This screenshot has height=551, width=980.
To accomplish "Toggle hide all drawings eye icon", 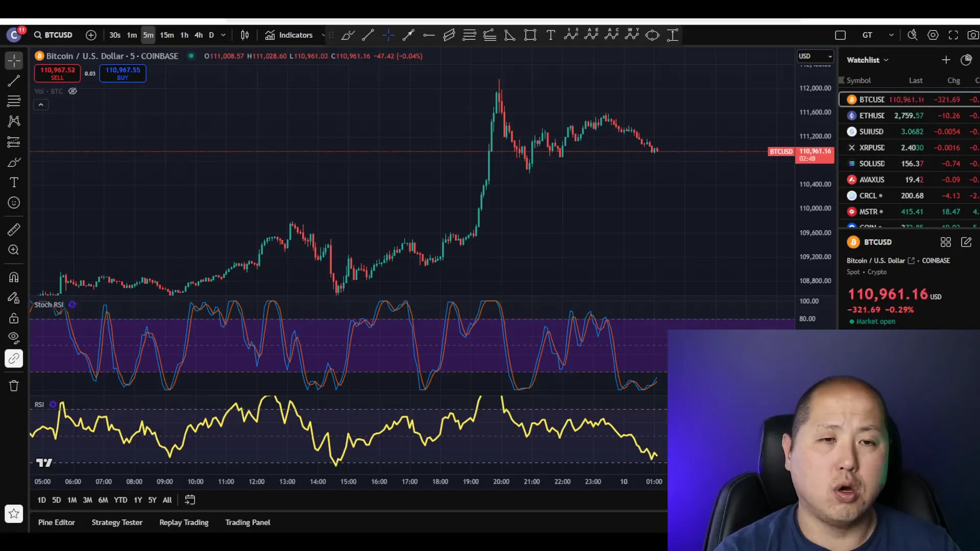I will (x=14, y=338).
